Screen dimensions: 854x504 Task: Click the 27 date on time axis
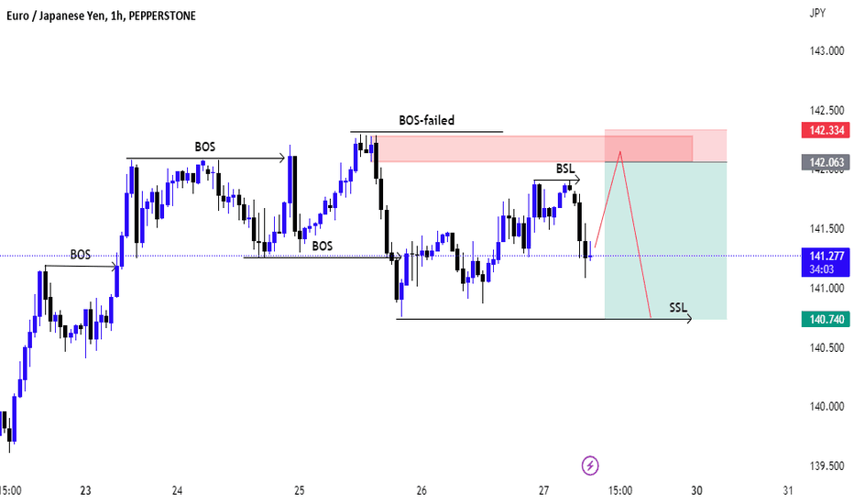(x=543, y=491)
